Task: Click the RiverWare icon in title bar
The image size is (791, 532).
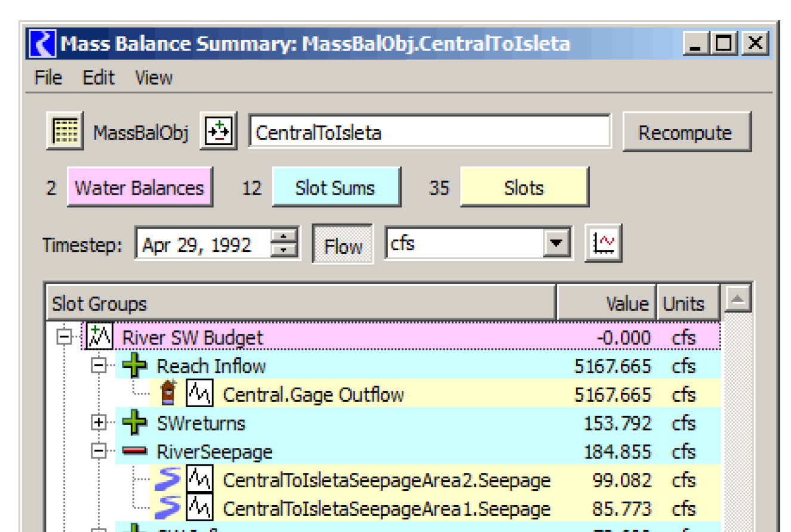Action: (42, 44)
